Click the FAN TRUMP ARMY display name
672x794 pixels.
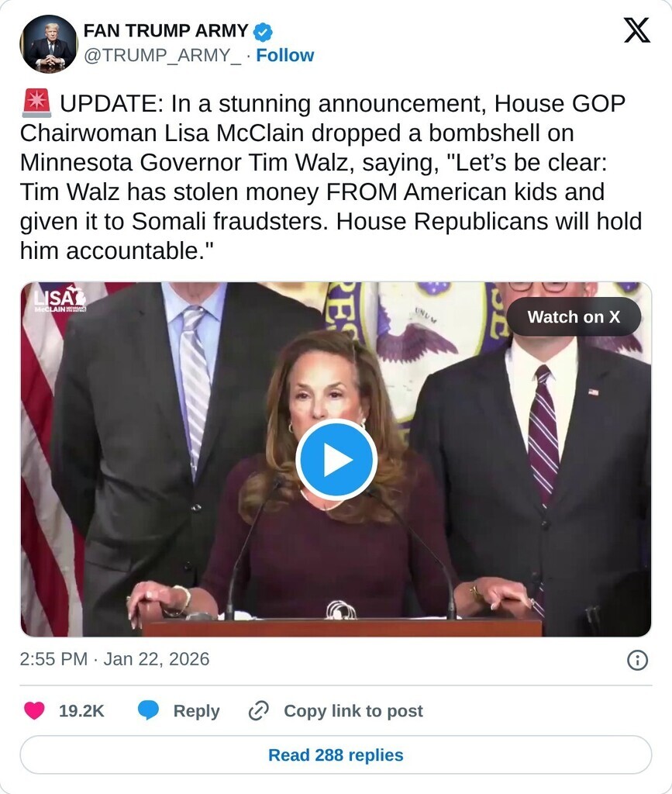click(165, 31)
